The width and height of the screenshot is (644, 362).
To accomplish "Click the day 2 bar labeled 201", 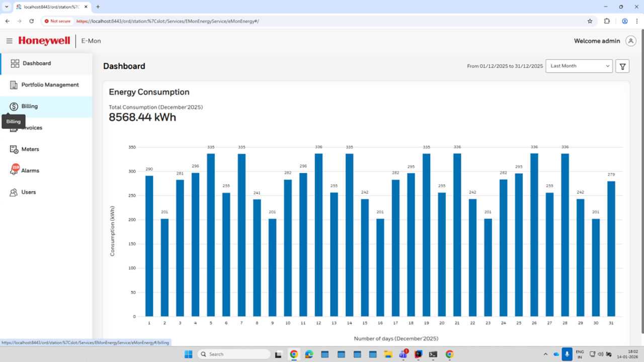I will coord(165,267).
